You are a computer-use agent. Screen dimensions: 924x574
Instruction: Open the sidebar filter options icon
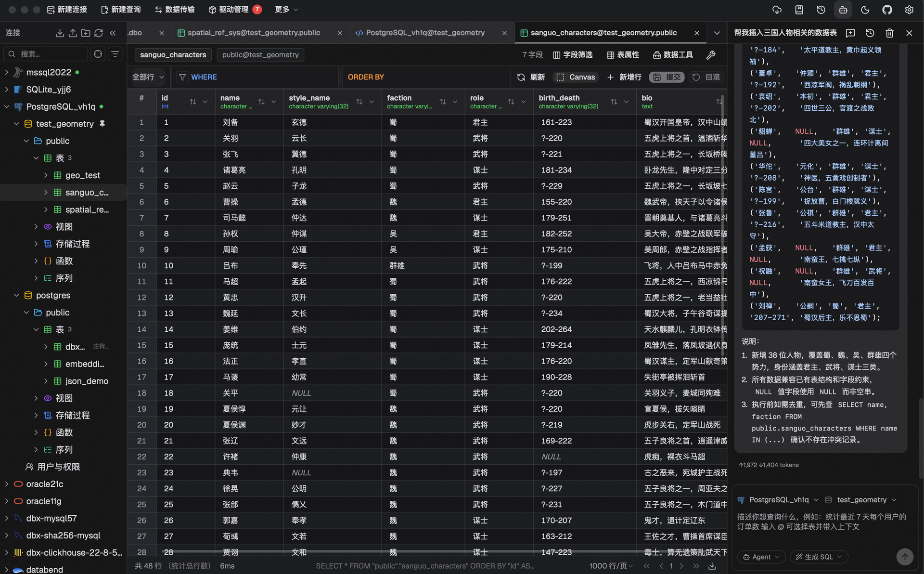pos(115,54)
